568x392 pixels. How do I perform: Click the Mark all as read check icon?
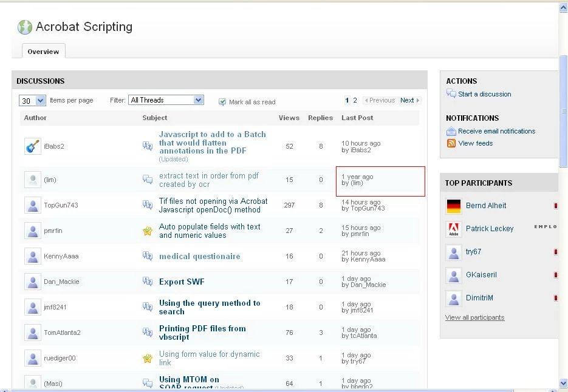(x=222, y=102)
